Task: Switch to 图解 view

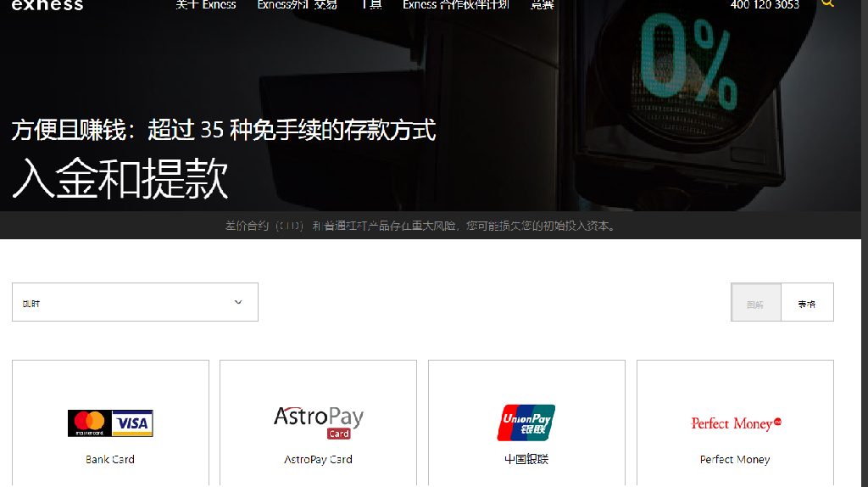Action: point(755,303)
